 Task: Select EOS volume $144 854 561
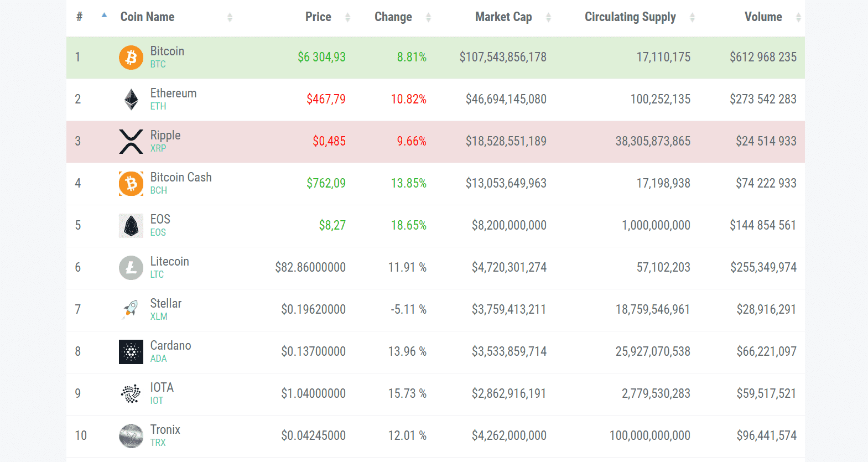click(763, 225)
